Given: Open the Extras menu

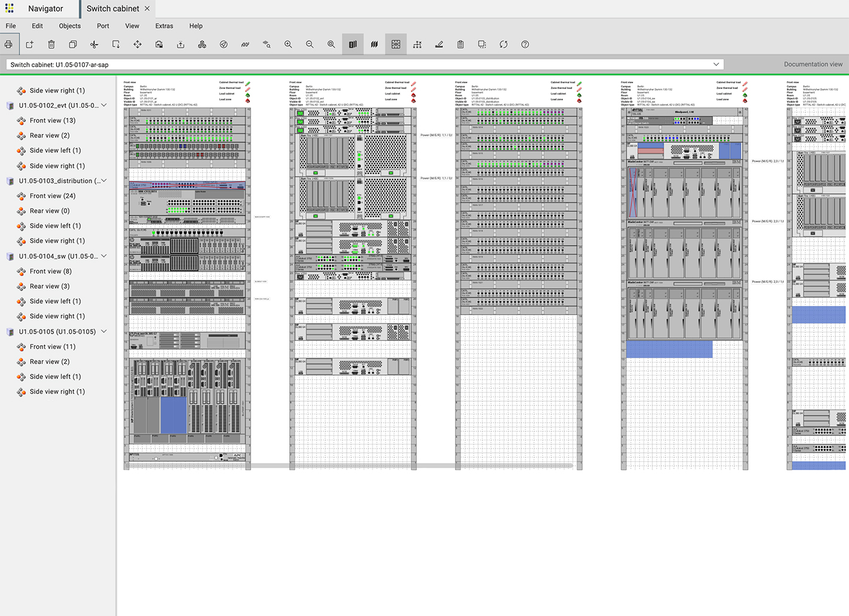Looking at the screenshot, I should [164, 26].
